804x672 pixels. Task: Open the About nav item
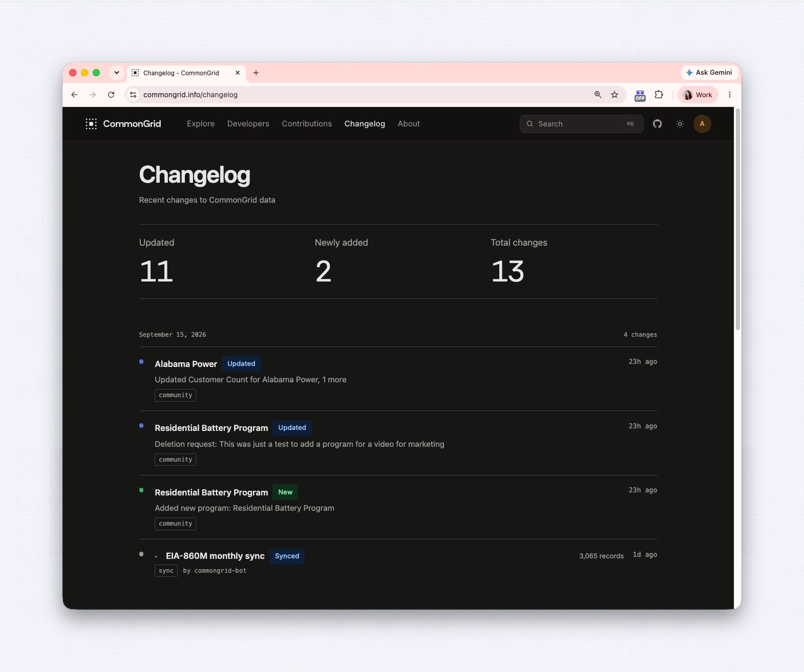pos(409,124)
